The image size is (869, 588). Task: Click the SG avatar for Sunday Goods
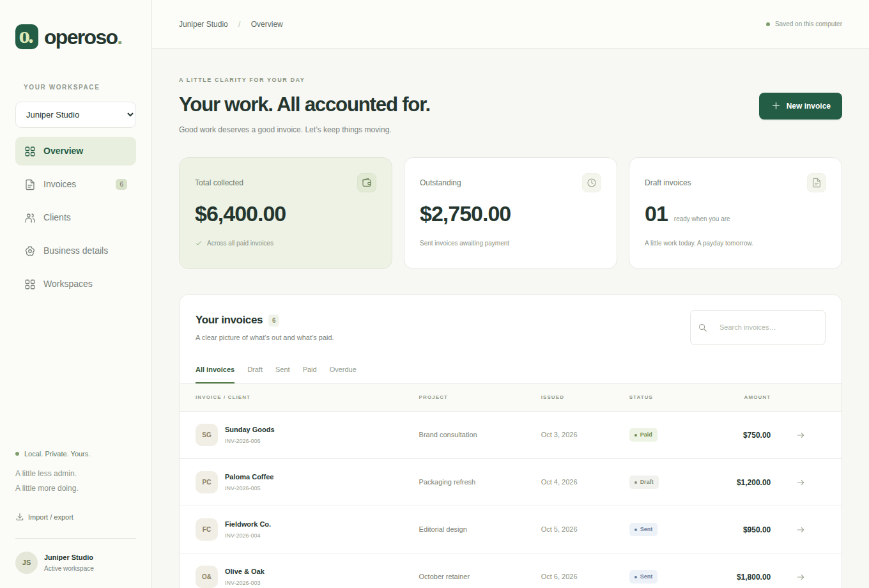(x=206, y=435)
